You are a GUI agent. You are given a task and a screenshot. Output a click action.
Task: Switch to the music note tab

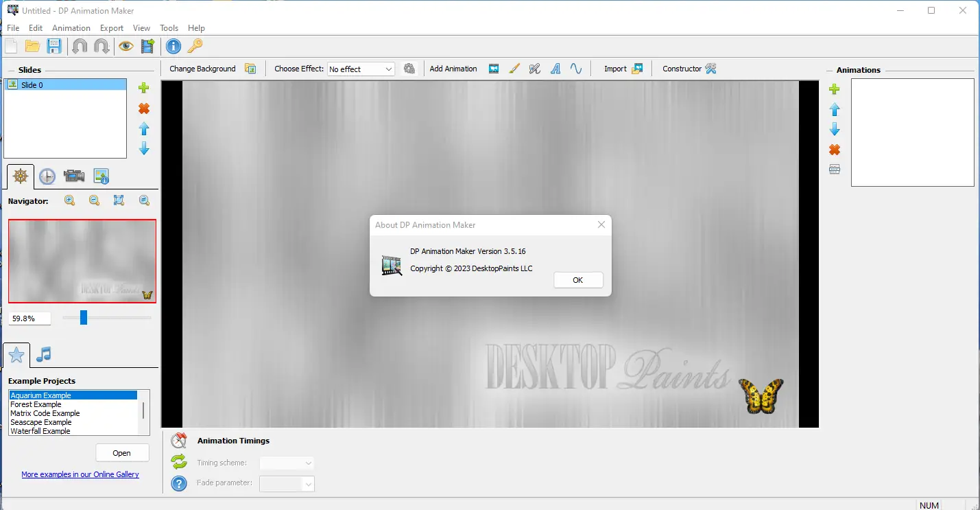click(x=43, y=355)
